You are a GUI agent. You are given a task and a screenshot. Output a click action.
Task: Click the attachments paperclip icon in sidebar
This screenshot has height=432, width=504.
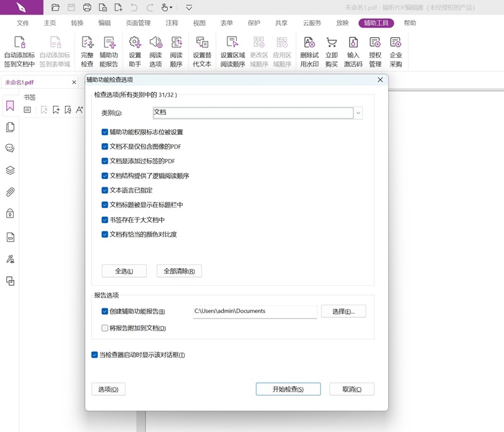coord(9,190)
